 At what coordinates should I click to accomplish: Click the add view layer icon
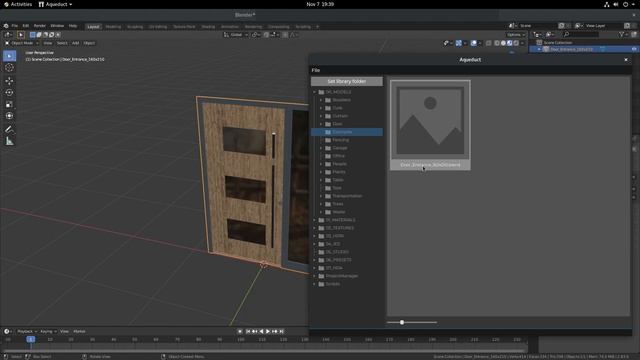(627, 26)
